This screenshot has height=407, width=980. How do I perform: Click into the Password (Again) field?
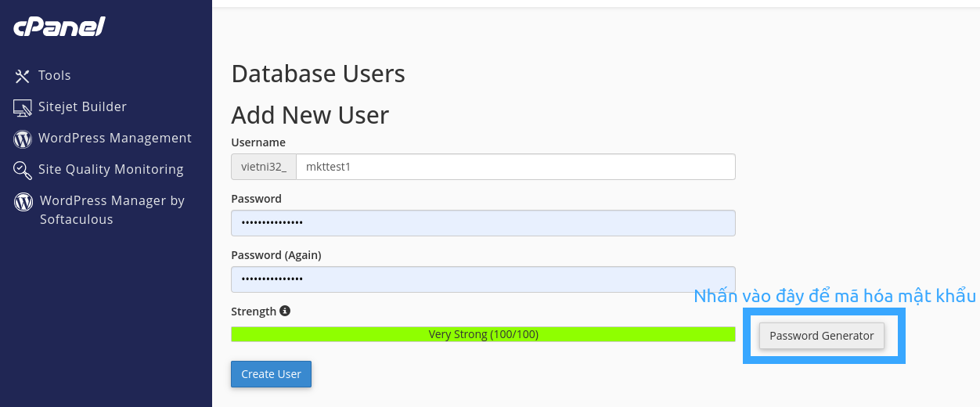tap(483, 279)
